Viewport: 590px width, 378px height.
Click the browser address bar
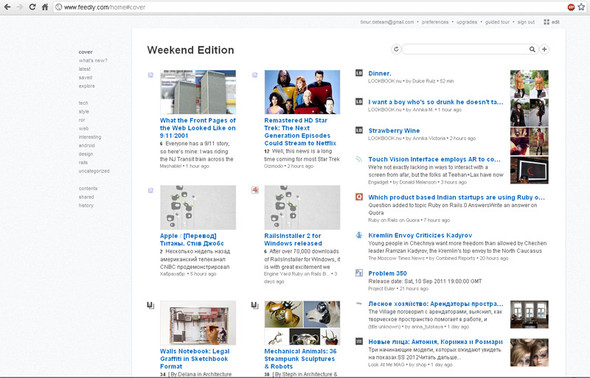[x=309, y=7]
